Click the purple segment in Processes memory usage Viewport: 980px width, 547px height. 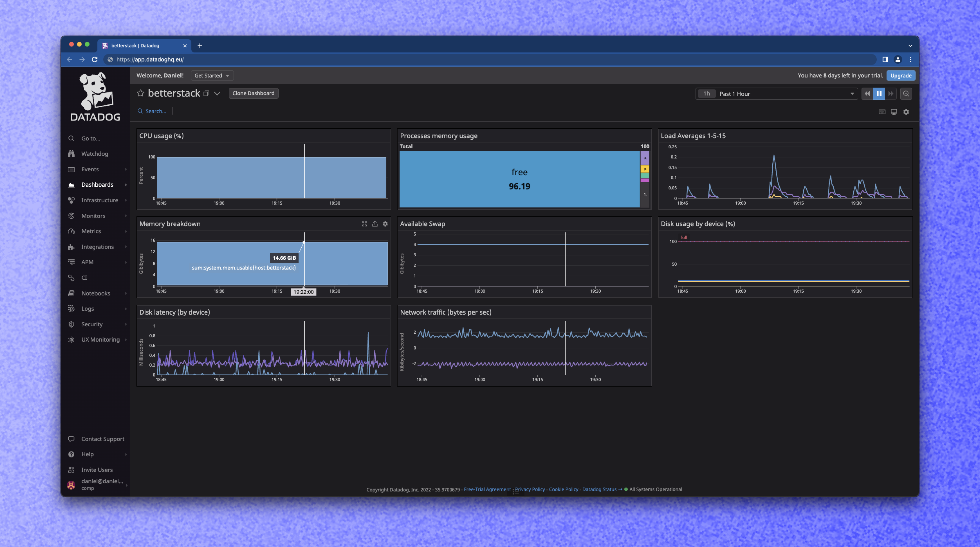[x=645, y=158]
